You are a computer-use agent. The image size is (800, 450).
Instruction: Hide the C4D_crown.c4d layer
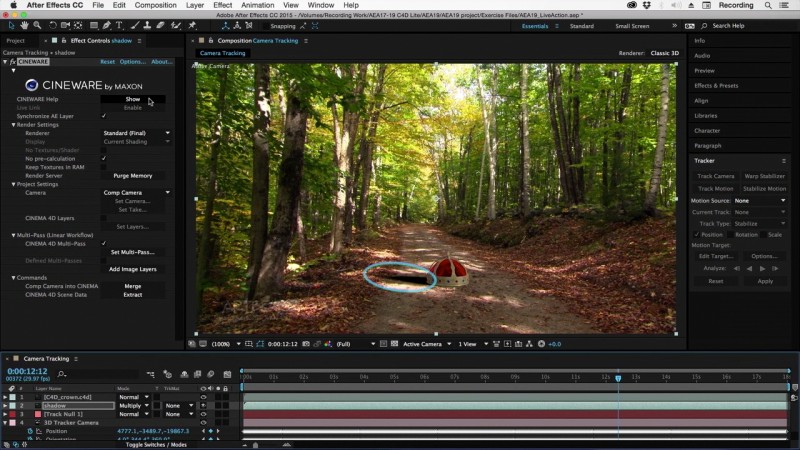pos(203,397)
